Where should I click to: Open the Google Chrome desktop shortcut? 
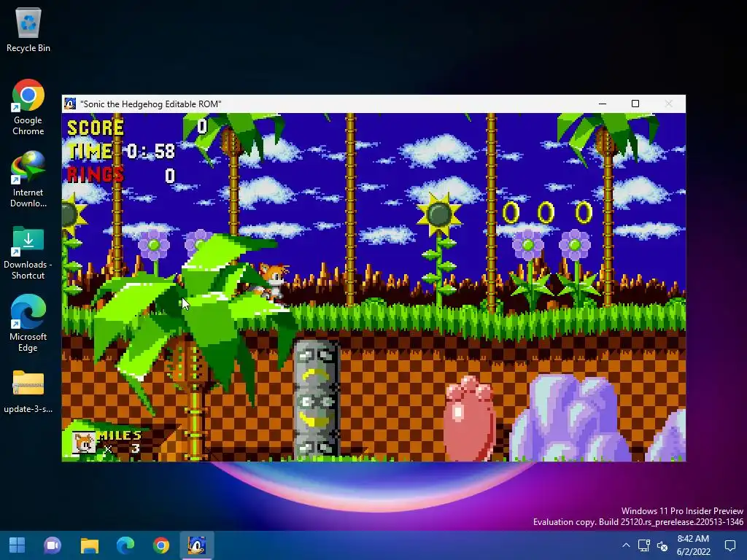click(x=28, y=107)
